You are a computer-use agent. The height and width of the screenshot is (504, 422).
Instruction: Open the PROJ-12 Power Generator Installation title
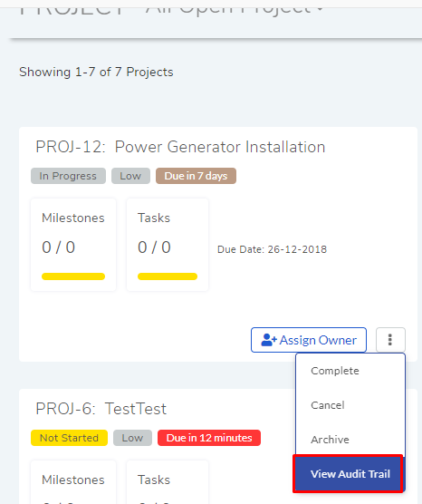[180, 147]
